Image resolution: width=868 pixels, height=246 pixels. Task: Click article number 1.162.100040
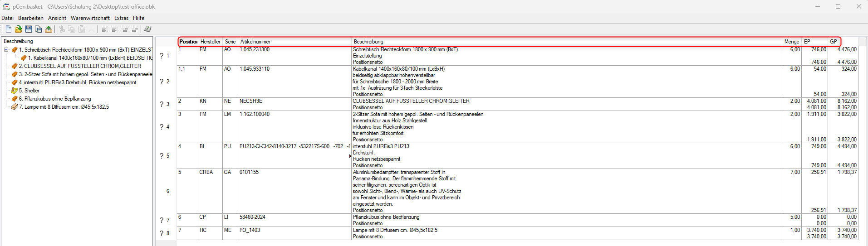coord(255,114)
